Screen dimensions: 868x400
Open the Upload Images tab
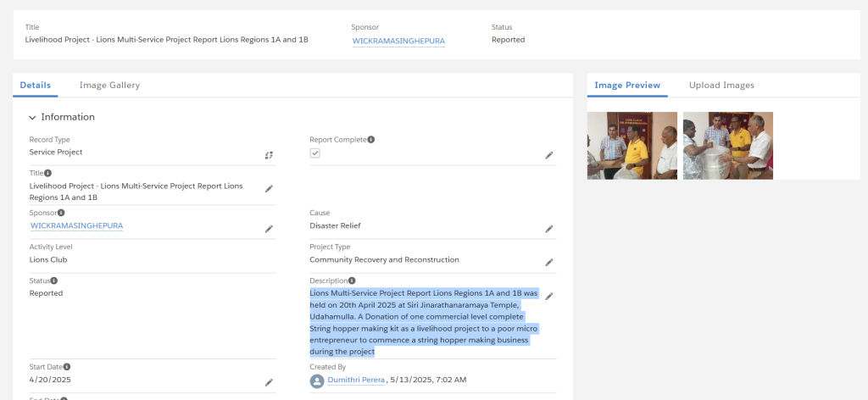[x=721, y=86]
